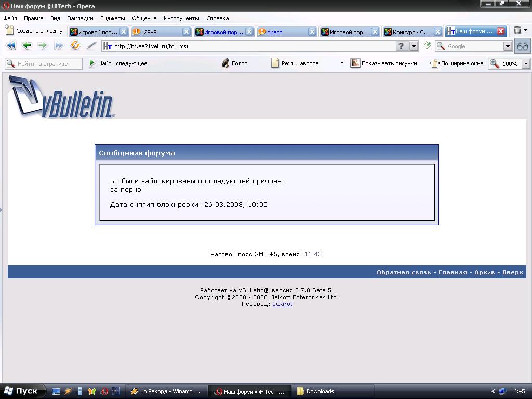532x399 pixels.
Task: Open the Общение menu
Action: tap(144, 18)
